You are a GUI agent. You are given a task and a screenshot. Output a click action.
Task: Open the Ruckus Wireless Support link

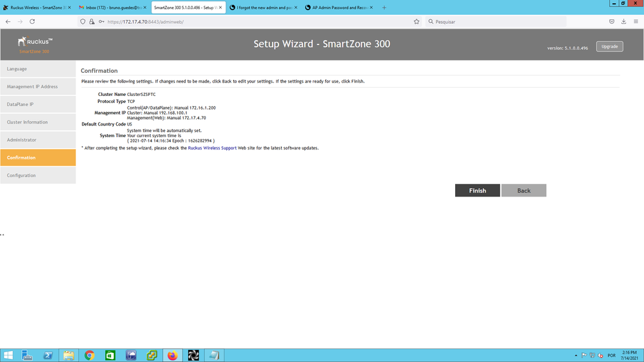[x=212, y=148]
